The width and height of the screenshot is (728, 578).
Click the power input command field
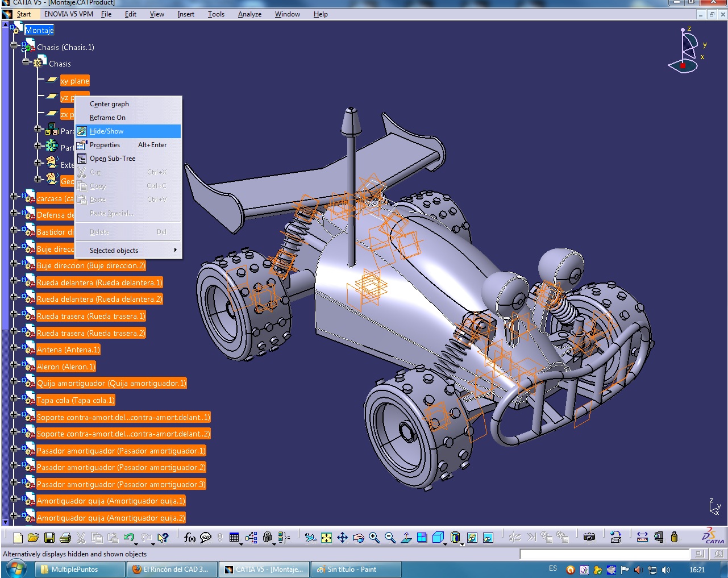pyautogui.click(x=605, y=554)
